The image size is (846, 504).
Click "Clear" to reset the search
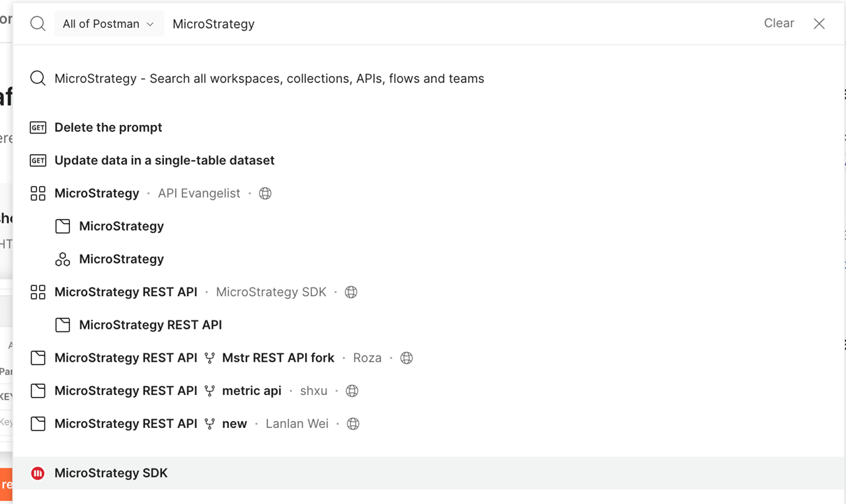tap(779, 23)
